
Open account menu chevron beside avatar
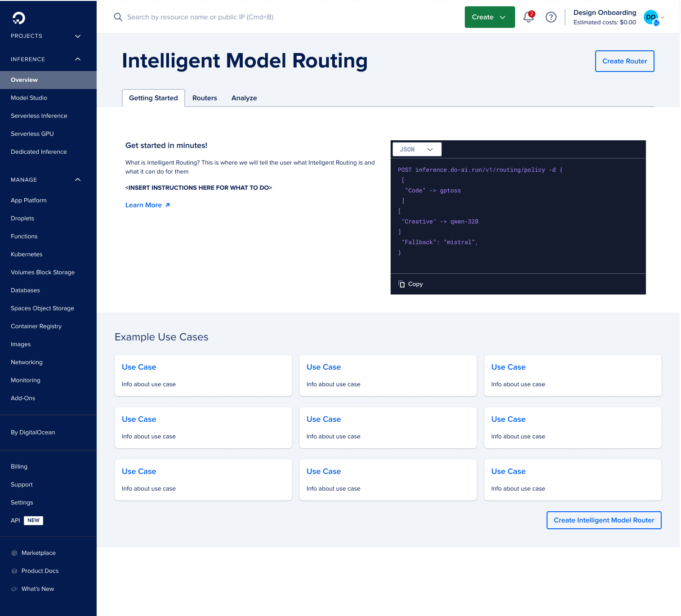(x=663, y=18)
